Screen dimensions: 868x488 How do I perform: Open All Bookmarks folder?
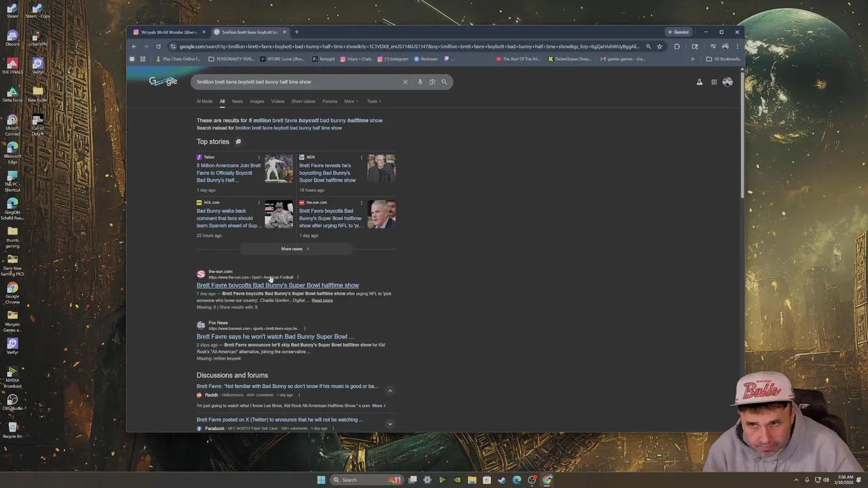click(723, 59)
